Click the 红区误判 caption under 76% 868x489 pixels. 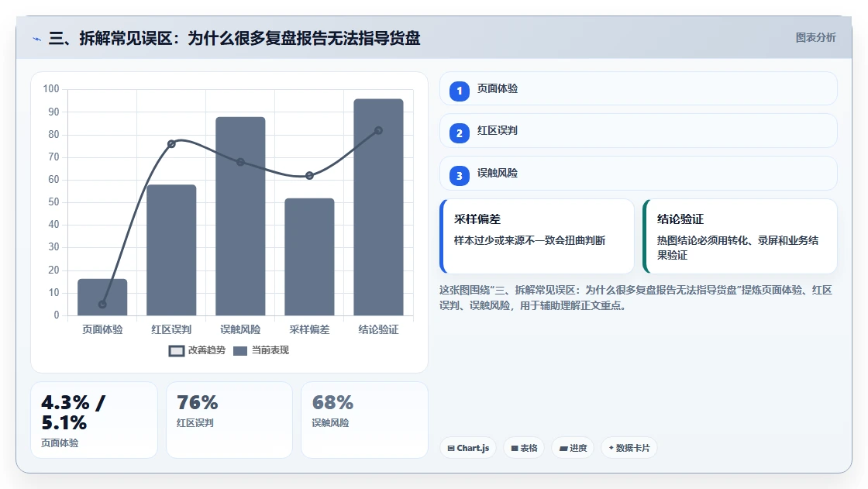pos(195,423)
